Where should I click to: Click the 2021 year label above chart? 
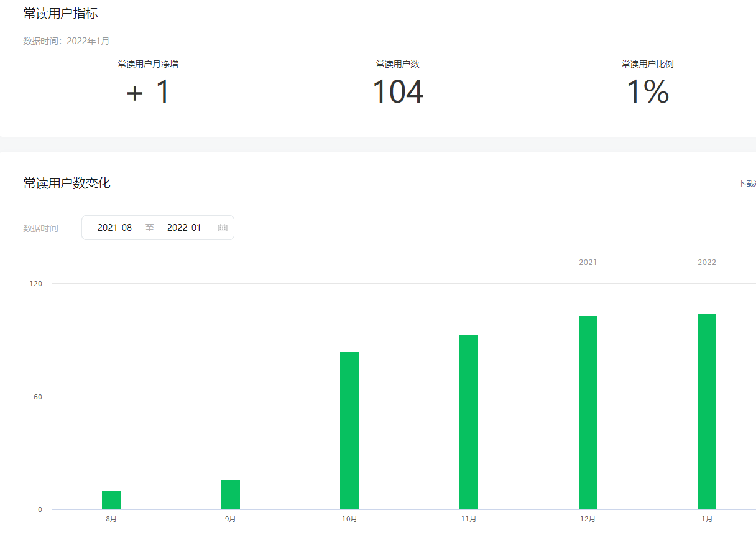click(x=588, y=263)
